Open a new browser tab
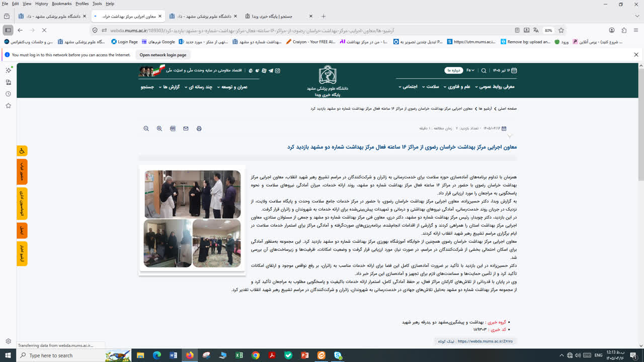 324,16
